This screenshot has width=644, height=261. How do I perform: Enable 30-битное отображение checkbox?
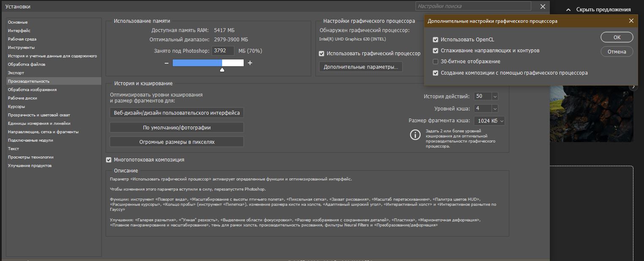click(435, 62)
